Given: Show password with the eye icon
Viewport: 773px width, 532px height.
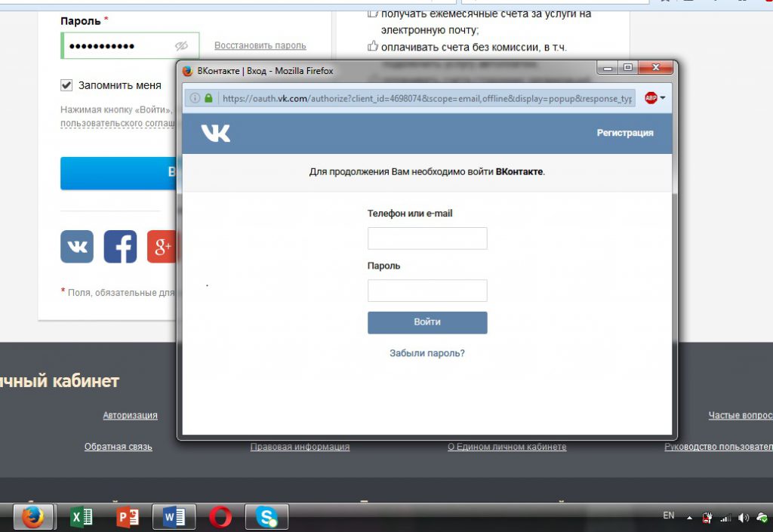Looking at the screenshot, I should click(x=181, y=46).
